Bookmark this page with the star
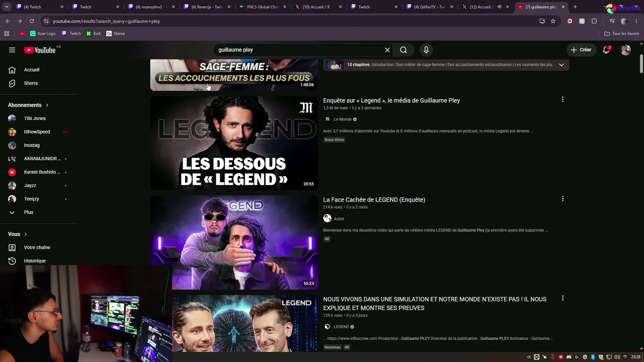The image size is (644, 362). coord(553,21)
